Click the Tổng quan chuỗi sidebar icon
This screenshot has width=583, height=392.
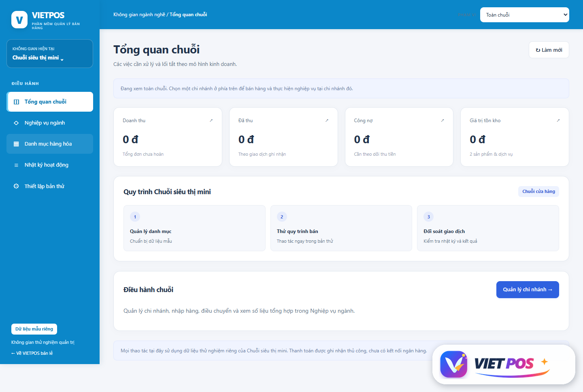pyautogui.click(x=16, y=102)
